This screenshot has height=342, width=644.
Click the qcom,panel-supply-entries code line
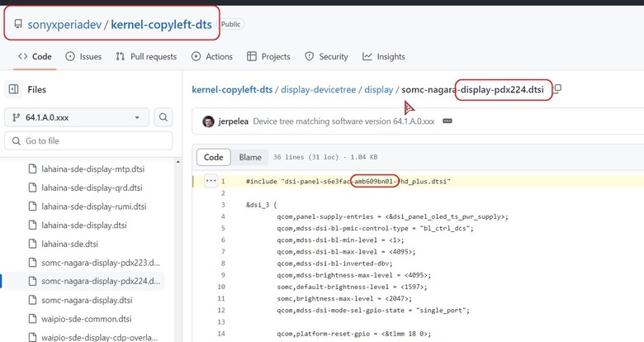pos(392,216)
